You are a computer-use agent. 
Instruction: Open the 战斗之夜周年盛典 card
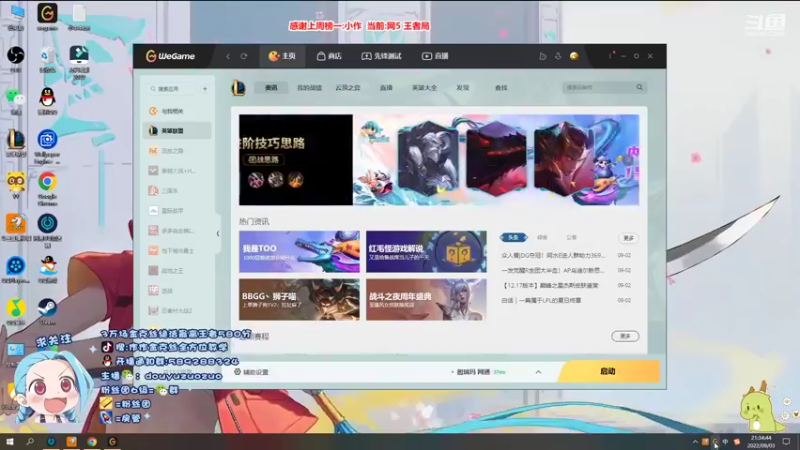click(x=427, y=299)
